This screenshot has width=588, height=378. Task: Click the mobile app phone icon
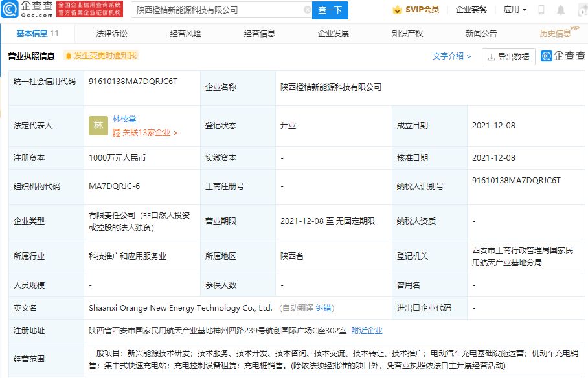pos(541,10)
